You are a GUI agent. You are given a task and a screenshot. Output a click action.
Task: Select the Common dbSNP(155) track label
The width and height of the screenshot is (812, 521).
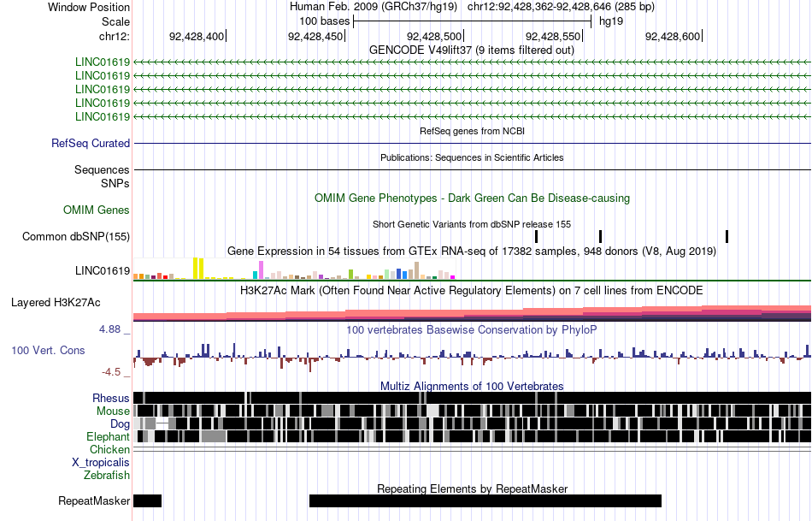75,237
